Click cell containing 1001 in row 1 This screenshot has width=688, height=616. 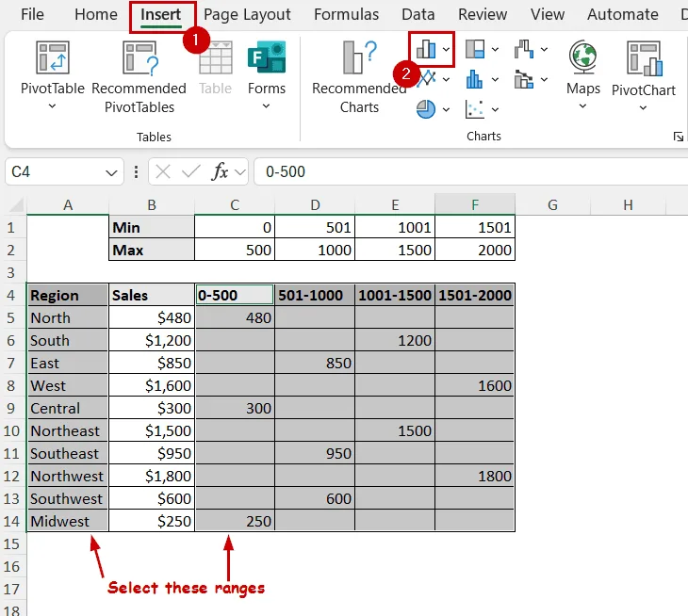click(x=395, y=228)
